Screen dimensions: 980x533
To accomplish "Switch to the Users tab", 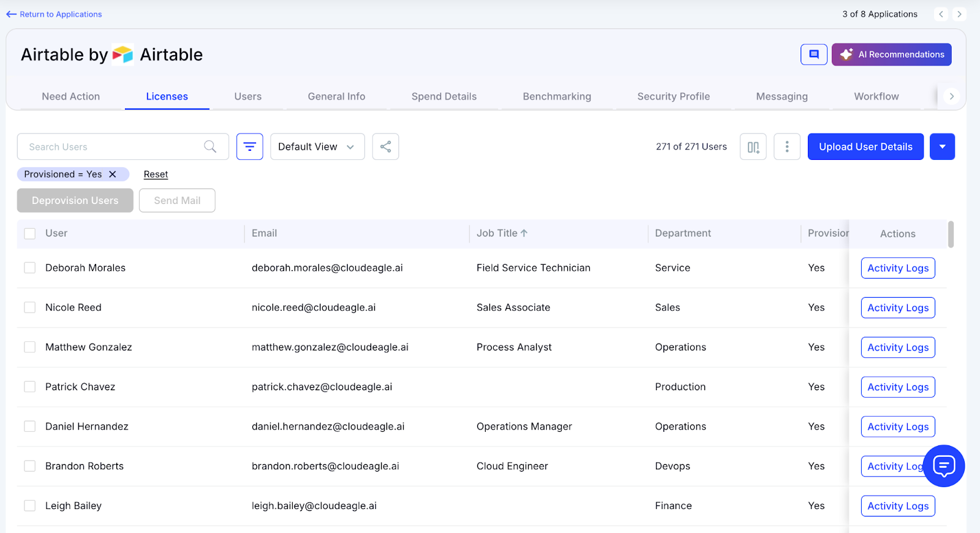I will tap(248, 96).
